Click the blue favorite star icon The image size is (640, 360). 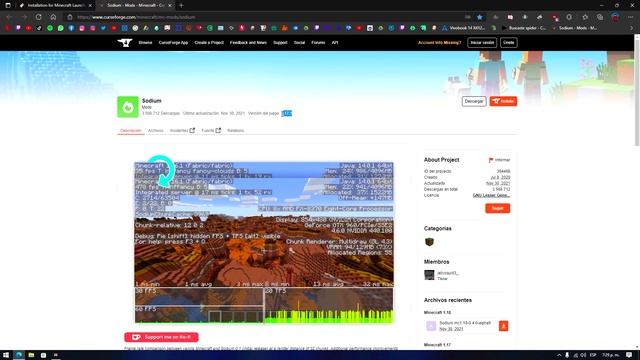(480, 17)
